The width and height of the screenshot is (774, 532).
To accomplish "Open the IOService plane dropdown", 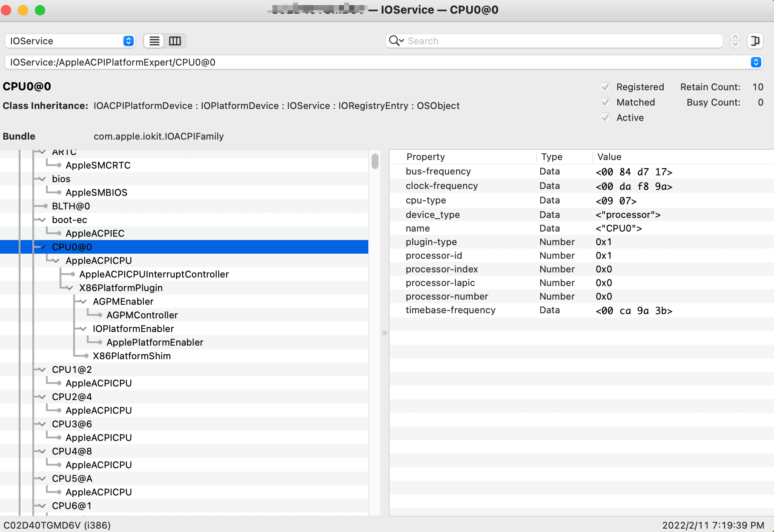I will pos(70,41).
